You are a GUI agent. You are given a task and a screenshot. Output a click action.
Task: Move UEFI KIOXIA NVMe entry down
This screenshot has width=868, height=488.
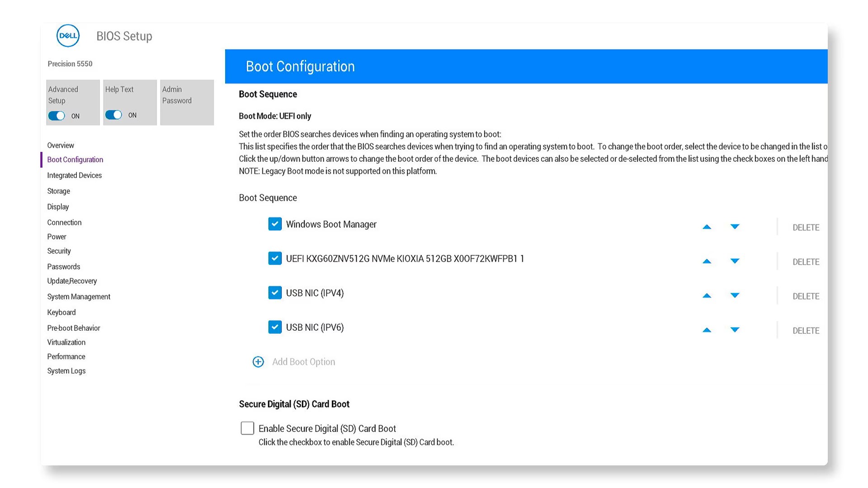[735, 261]
